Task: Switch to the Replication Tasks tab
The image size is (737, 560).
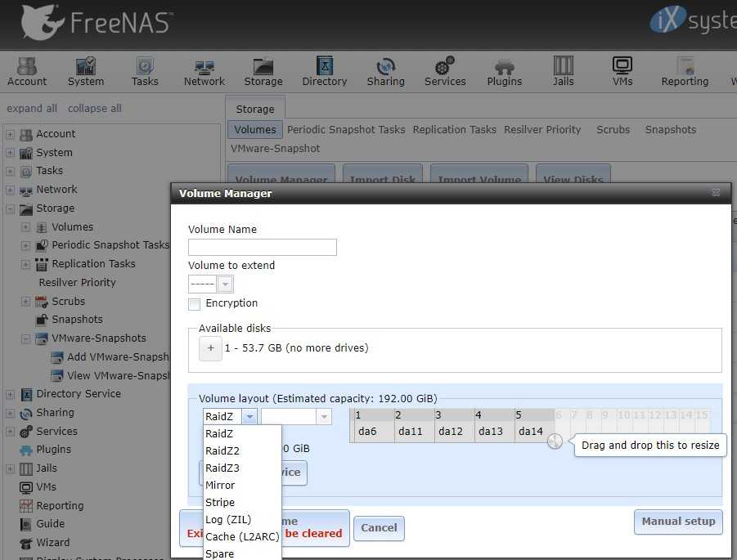Action: click(454, 130)
